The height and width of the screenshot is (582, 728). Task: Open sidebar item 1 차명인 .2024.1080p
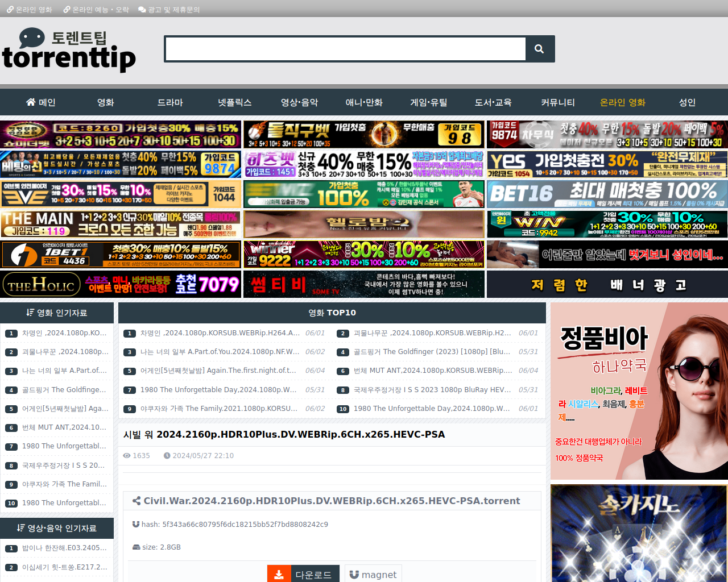64,333
